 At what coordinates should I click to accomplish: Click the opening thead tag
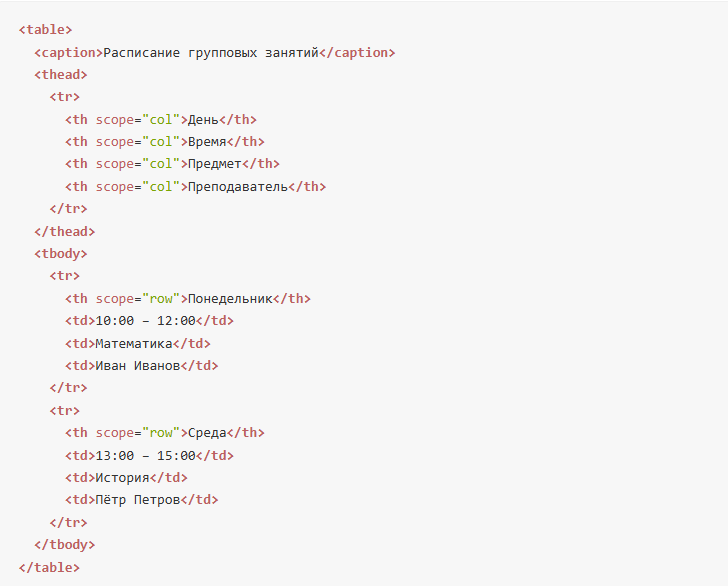coord(61,75)
